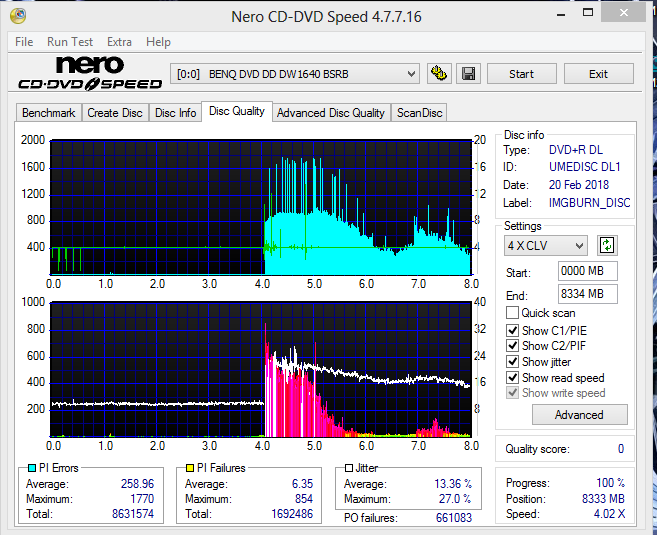
Task: Click PI Failures Total value 1692486
Action: (292, 514)
